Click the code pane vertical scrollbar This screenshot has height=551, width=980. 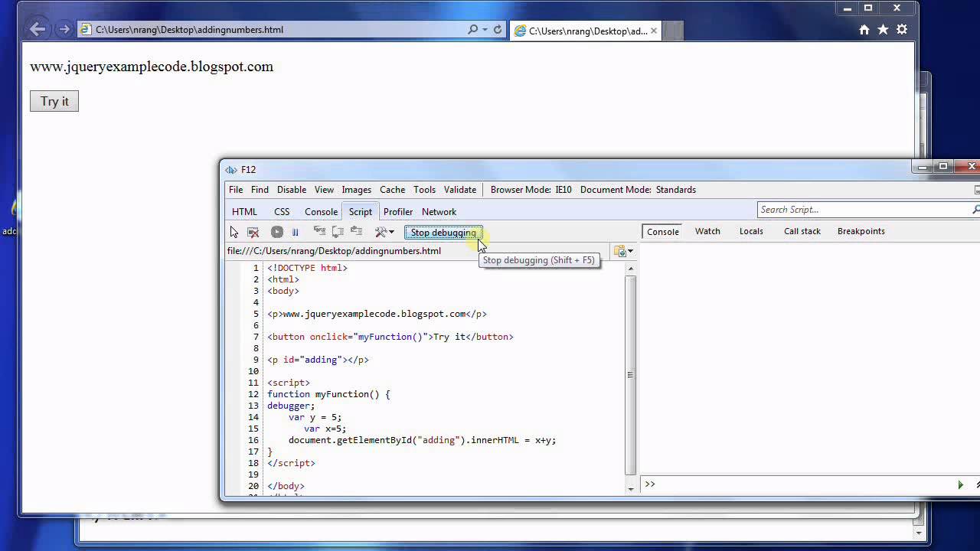click(631, 375)
